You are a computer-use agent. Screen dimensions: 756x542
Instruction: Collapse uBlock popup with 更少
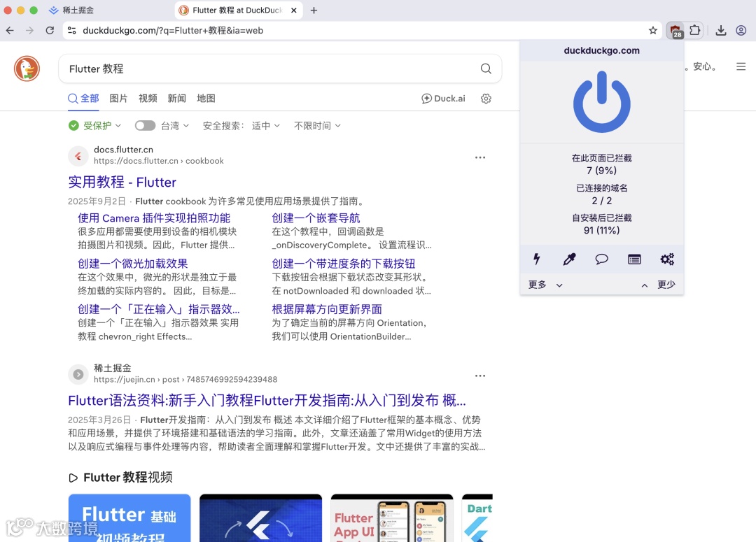(659, 285)
